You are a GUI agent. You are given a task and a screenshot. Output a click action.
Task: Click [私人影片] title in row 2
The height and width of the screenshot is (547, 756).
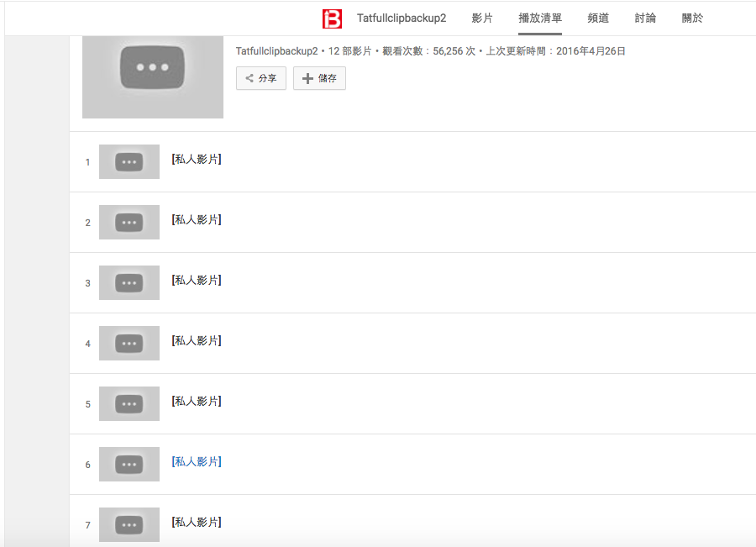[x=197, y=220]
